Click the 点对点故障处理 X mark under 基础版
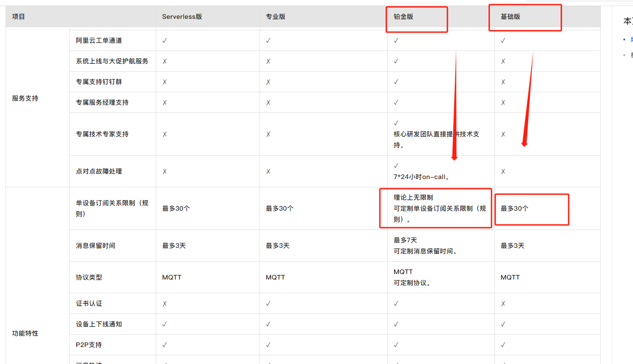The image size is (633, 364). 503,171
